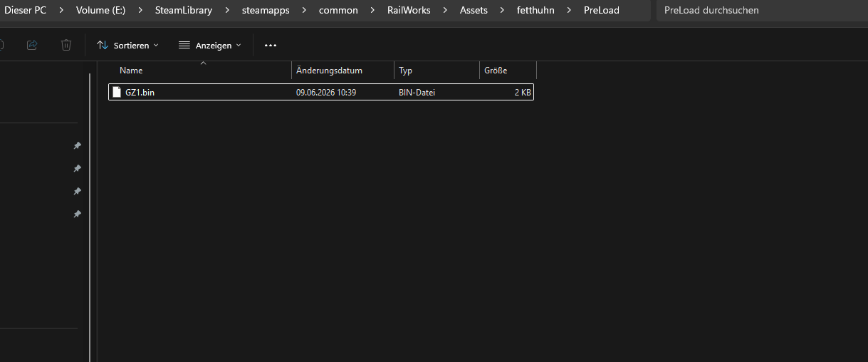868x362 pixels.
Task: Expand chevron after Dieser PC breadcrumb
Action: coord(61,10)
